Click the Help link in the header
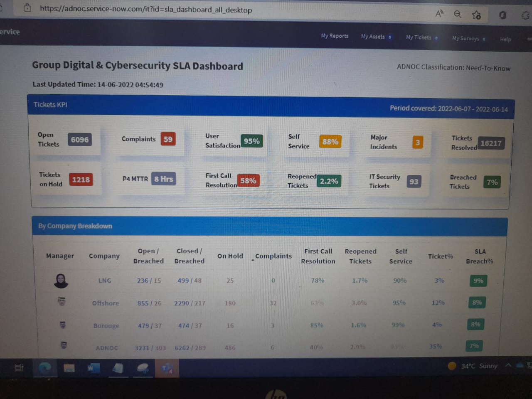This screenshot has width=532, height=399. tap(505, 39)
